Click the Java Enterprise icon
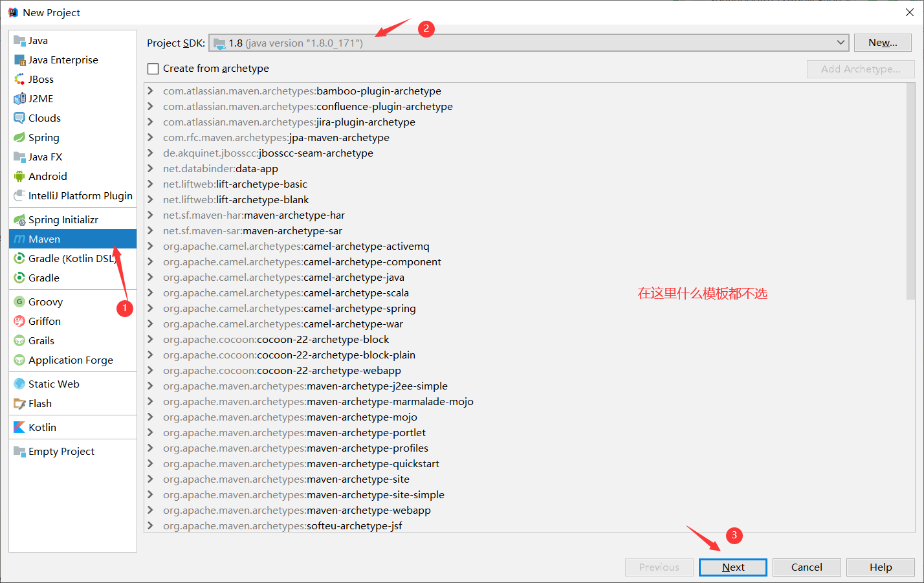The height and width of the screenshot is (583, 924). [x=19, y=60]
